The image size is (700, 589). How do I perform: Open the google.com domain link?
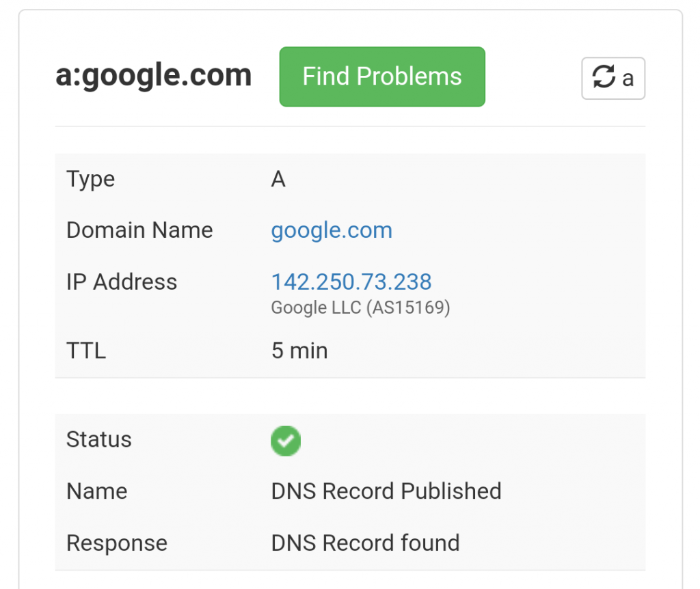point(332,231)
